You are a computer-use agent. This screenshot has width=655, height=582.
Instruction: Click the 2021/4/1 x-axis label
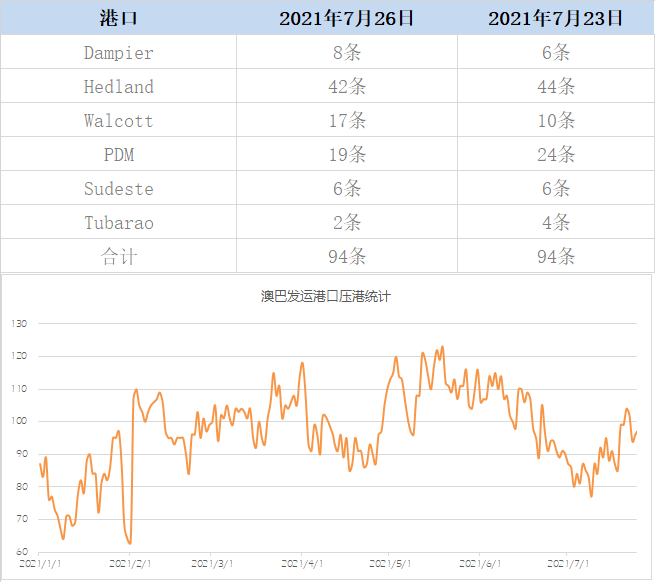pos(302,564)
